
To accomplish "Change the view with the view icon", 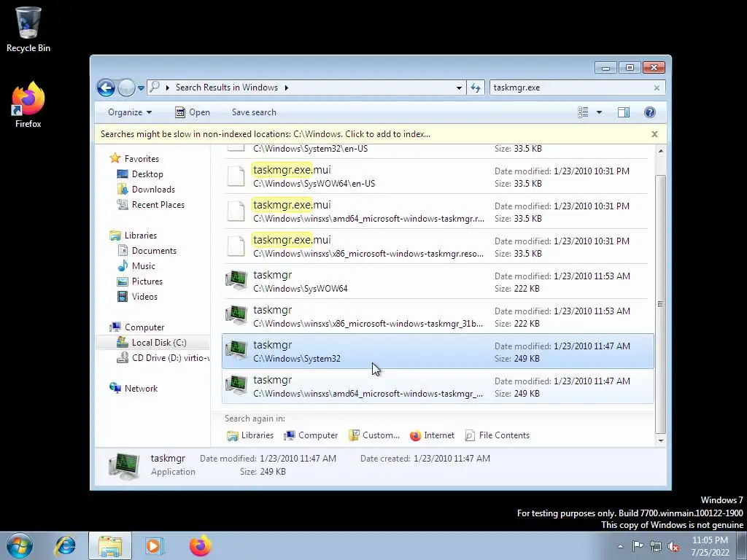I will [x=583, y=112].
